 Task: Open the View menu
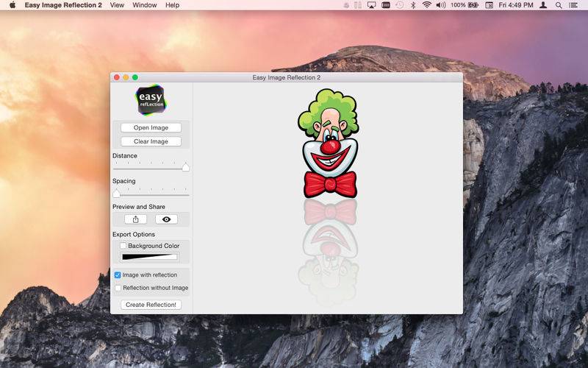point(117,5)
